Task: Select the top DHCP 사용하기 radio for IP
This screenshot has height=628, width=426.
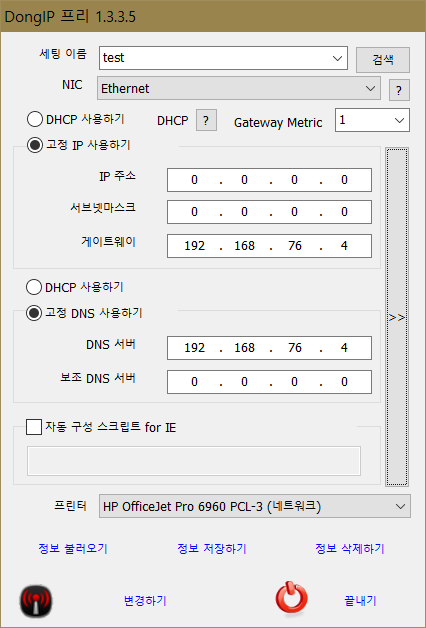Action: 34,119
